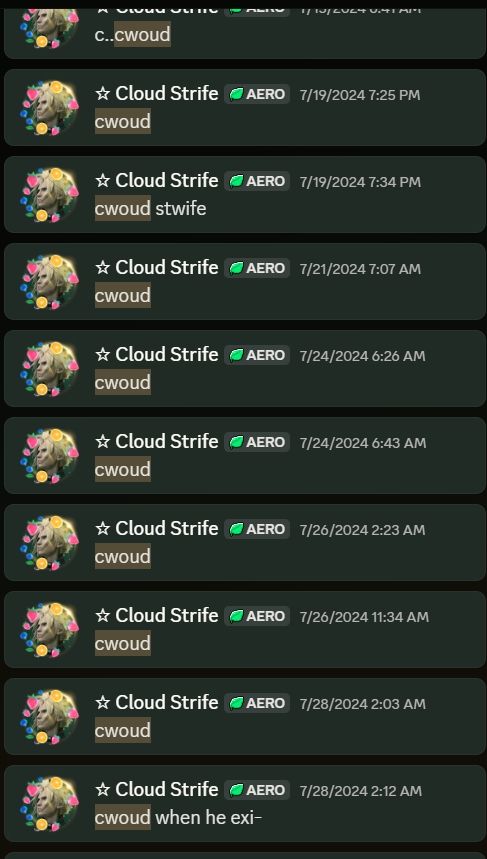The image size is (487, 859).
Task: Open the result 'cwoud when he exi-'
Action: coord(245,804)
